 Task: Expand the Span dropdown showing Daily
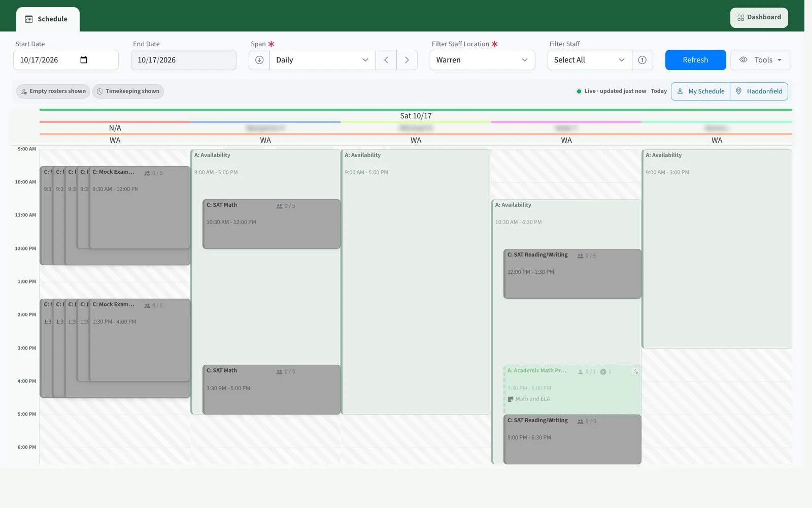322,60
